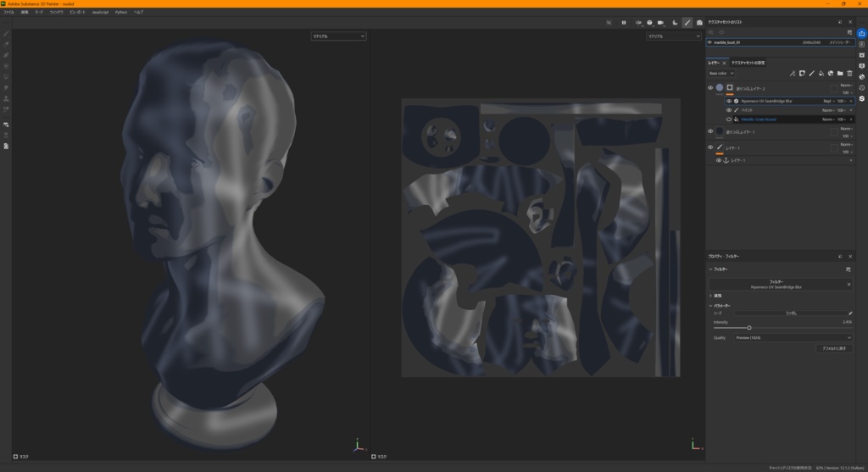Image resolution: width=868 pixels, height=472 pixels.
Task: Select the Smudge tool in left toolbar
Action: tap(6, 87)
